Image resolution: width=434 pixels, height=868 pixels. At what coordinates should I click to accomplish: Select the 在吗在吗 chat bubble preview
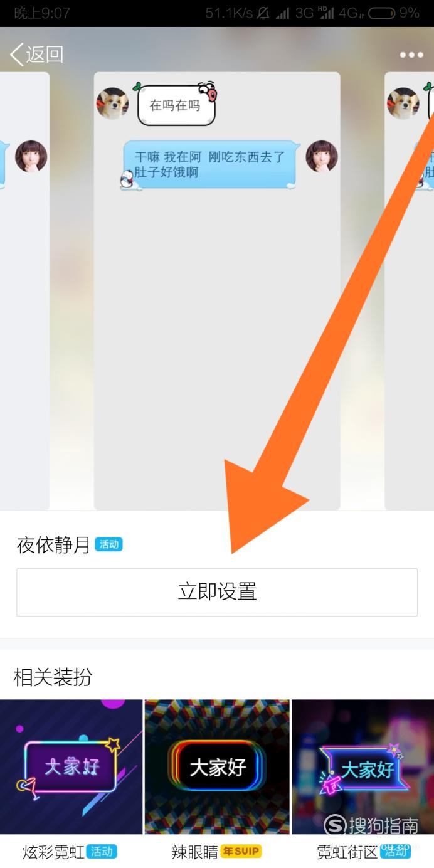176,104
